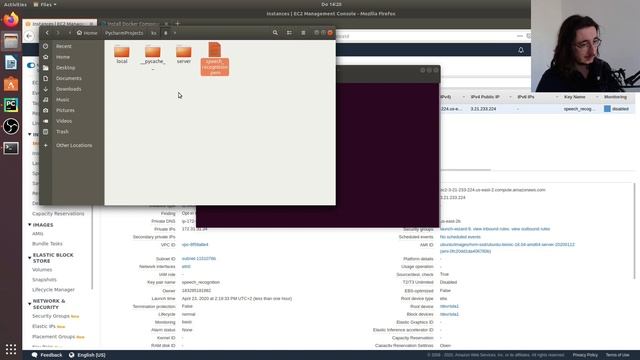Open the subnet ID link
This screenshot has width=640, height=360.
[x=199, y=258]
